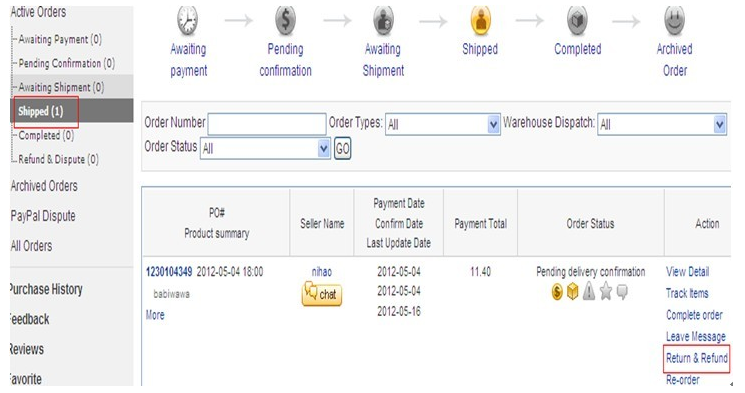The width and height of the screenshot is (745, 393).
Task: Click the GO search button
Action: [343, 149]
